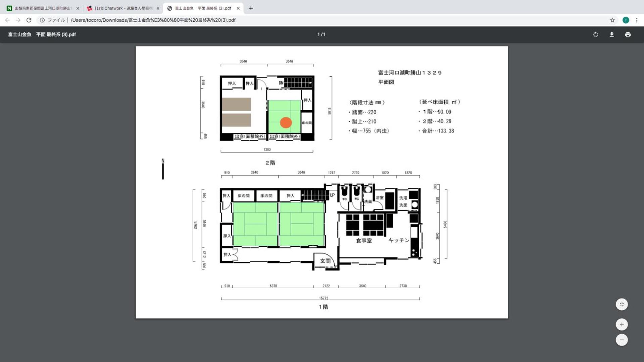Click the 幅…755（内法） text

(x=370, y=131)
